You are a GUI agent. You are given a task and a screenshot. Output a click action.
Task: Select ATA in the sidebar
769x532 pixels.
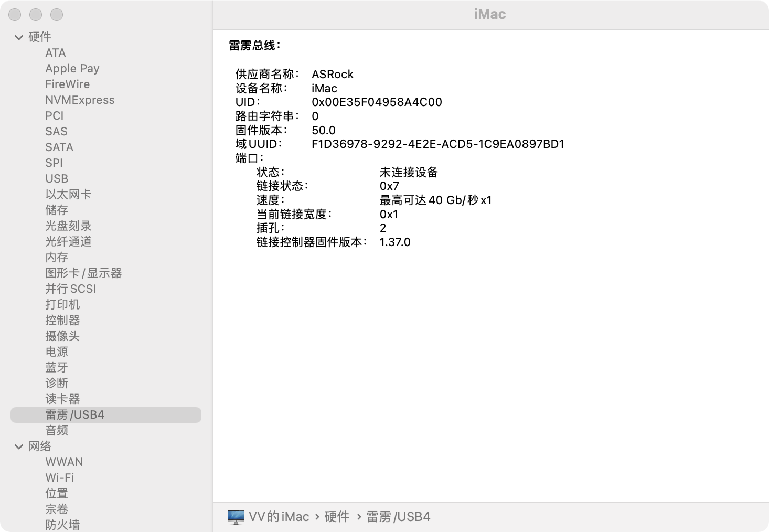[x=56, y=52]
